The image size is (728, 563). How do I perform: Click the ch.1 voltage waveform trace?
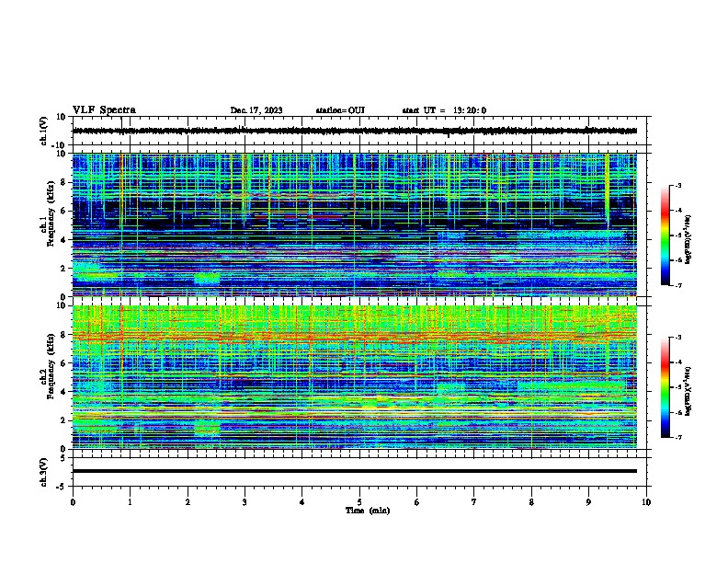pos(355,131)
